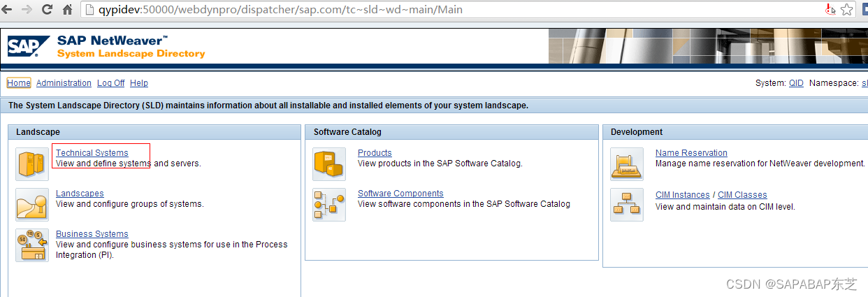
Task: Open the Help menu link
Action: [139, 83]
